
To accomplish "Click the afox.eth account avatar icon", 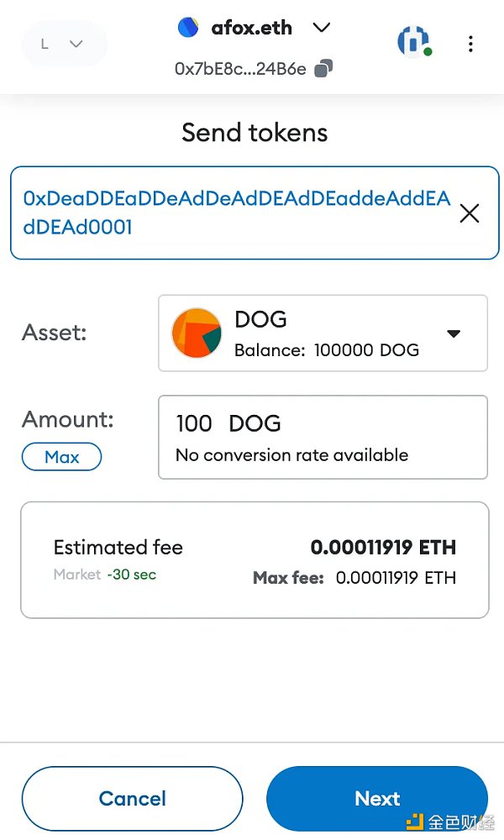I will pyautogui.click(x=188, y=28).
